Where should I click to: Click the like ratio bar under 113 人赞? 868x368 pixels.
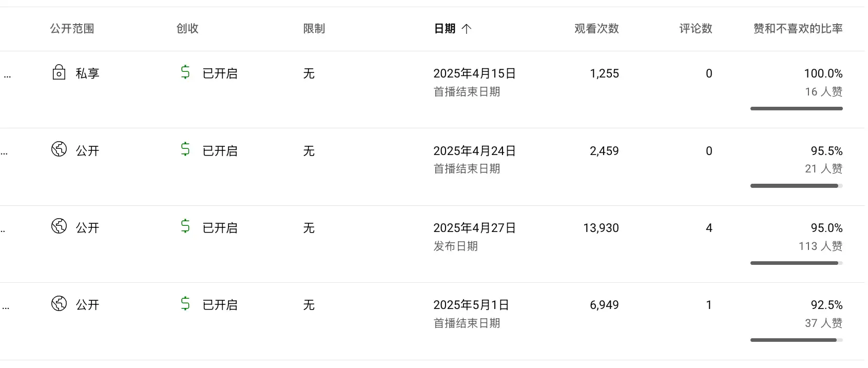point(796,263)
